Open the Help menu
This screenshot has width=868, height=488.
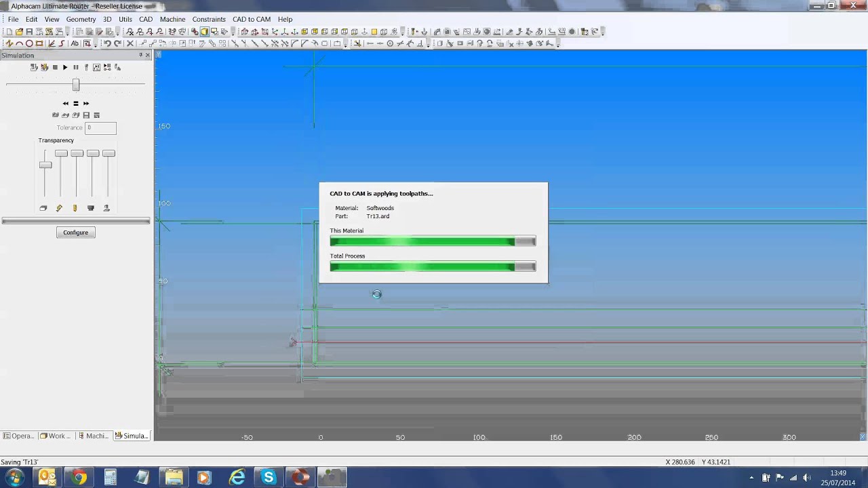click(285, 19)
